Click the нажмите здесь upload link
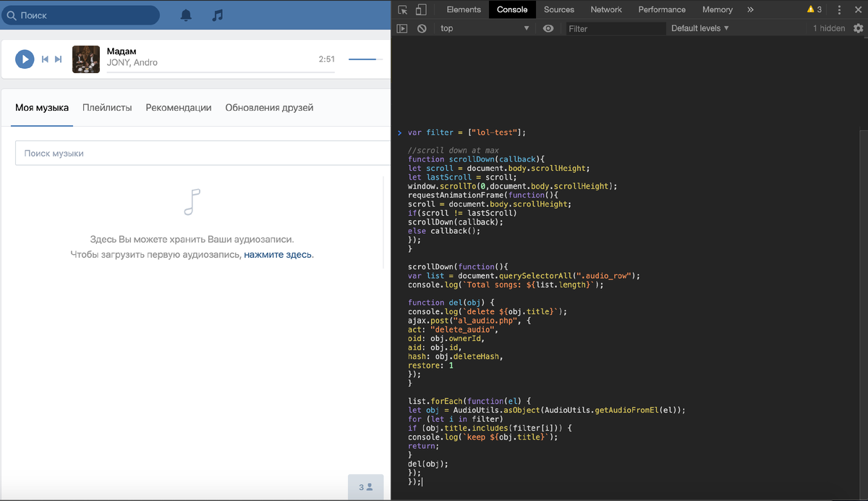The width and height of the screenshot is (868, 501). tap(278, 255)
